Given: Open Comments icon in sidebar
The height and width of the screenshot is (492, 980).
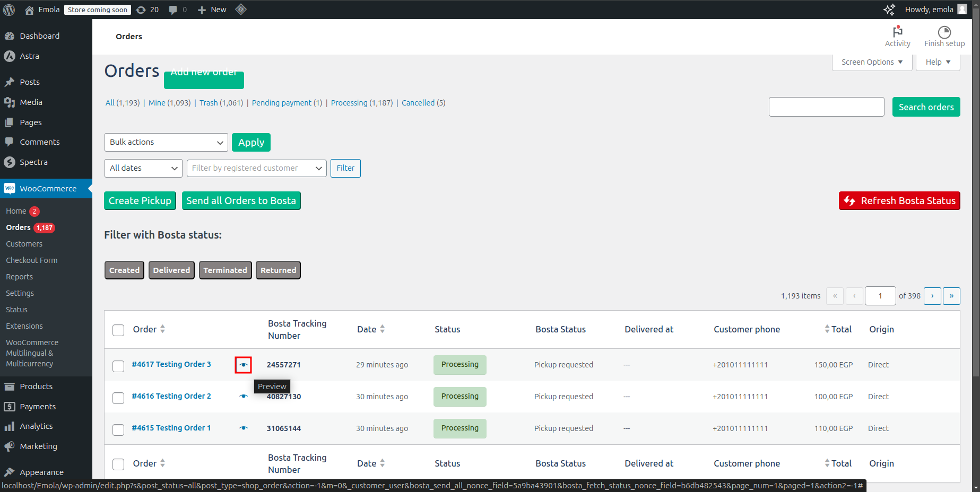Looking at the screenshot, I should click(10, 142).
